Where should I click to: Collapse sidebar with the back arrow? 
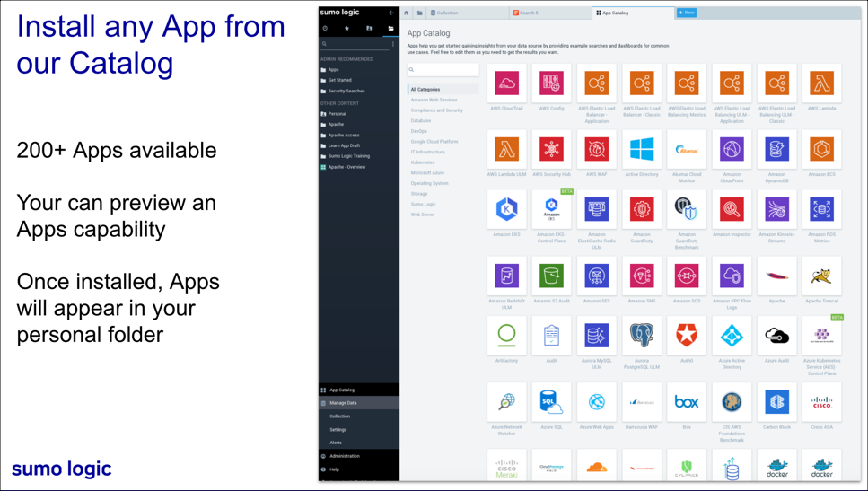pos(391,13)
